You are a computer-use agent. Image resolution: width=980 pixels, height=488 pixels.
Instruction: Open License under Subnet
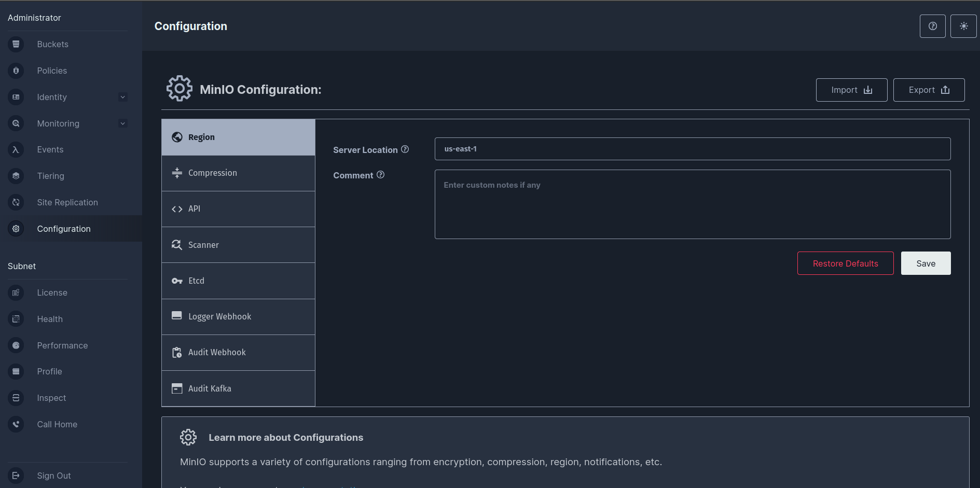(x=52, y=292)
